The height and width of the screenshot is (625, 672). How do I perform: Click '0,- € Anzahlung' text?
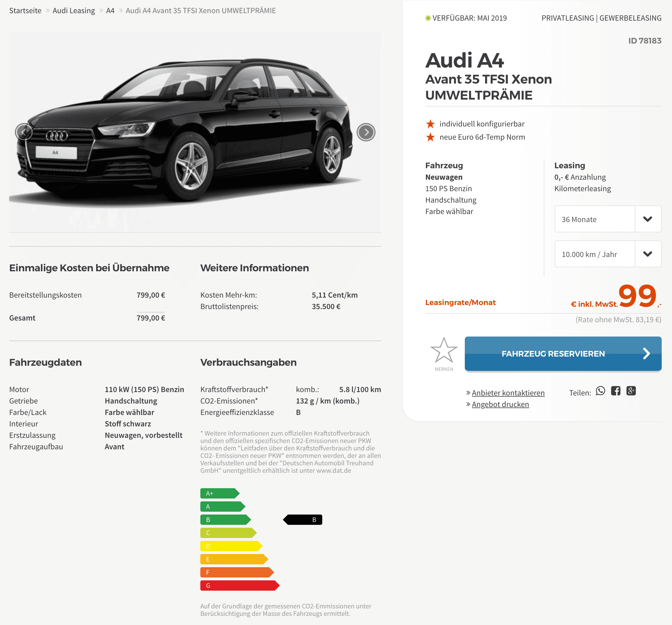580,177
